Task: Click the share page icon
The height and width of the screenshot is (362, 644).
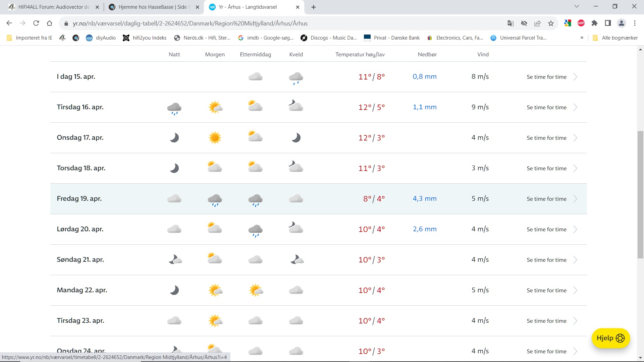Action: coord(537,23)
